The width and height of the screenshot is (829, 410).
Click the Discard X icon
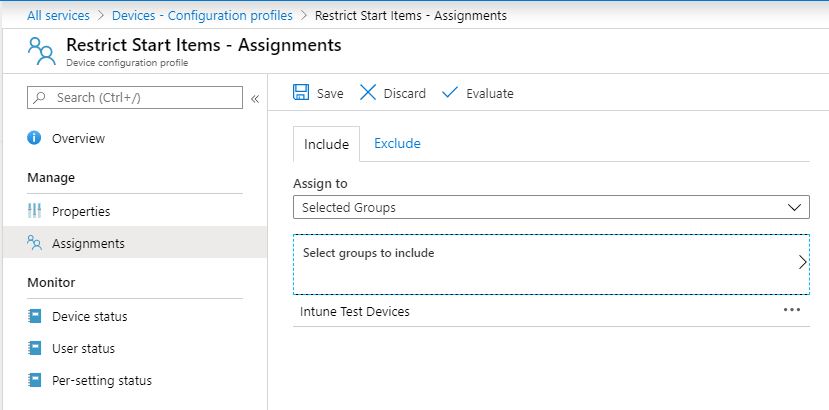coord(368,93)
